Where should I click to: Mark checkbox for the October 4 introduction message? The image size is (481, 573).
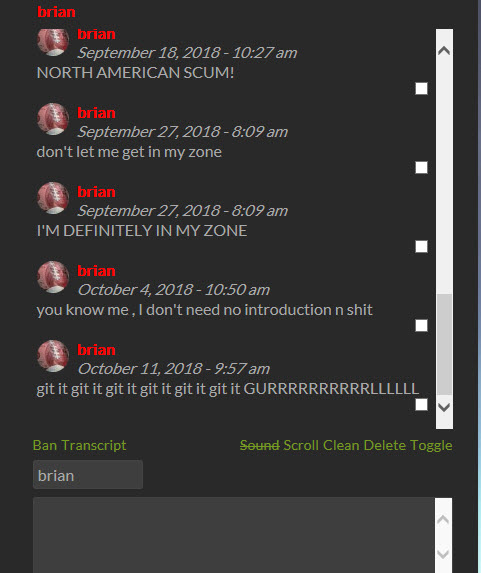pos(421,325)
